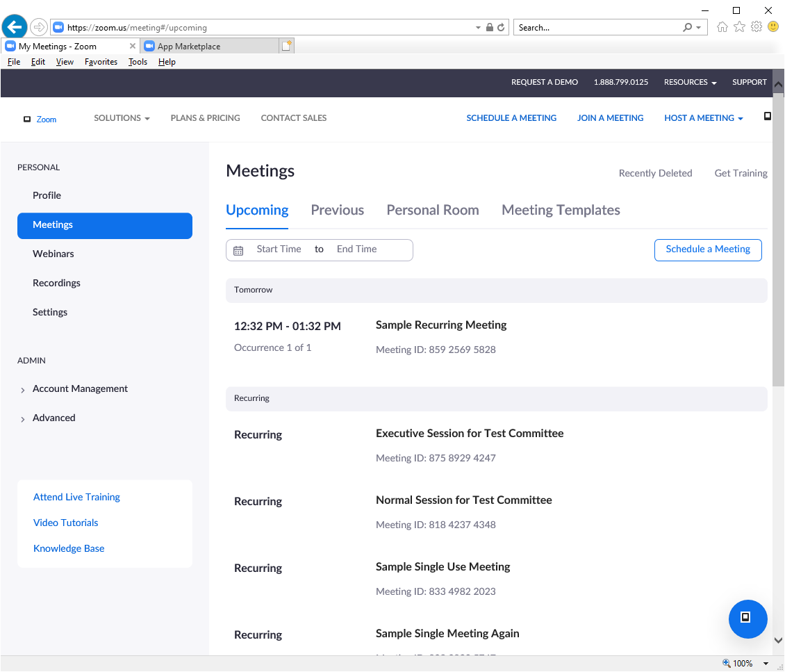
Task: Click the Support link in the top bar
Action: pos(749,82)
